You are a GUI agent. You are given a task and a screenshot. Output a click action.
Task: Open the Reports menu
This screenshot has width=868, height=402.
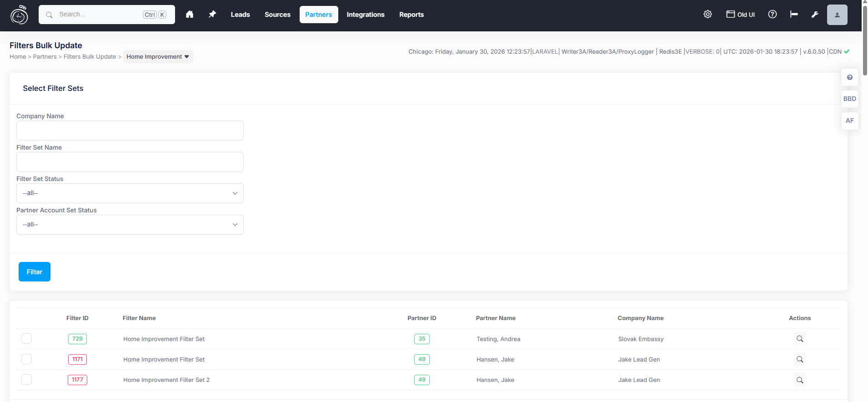coord(411,15)
